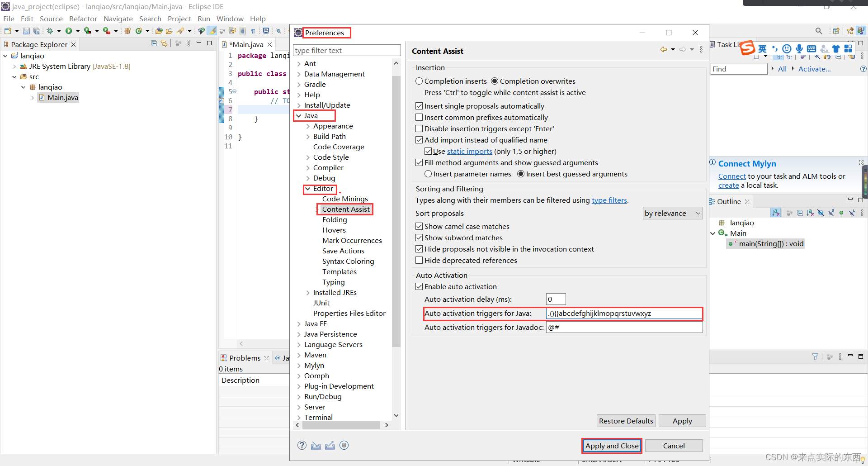Open the Refactor menu
Screen dimensions: 868x466
83,19
